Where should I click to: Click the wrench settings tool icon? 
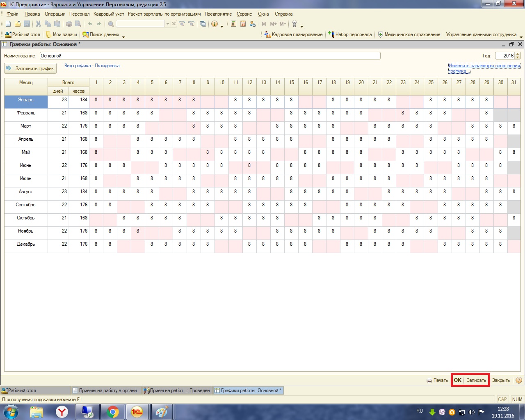click(x=294, y=24)
